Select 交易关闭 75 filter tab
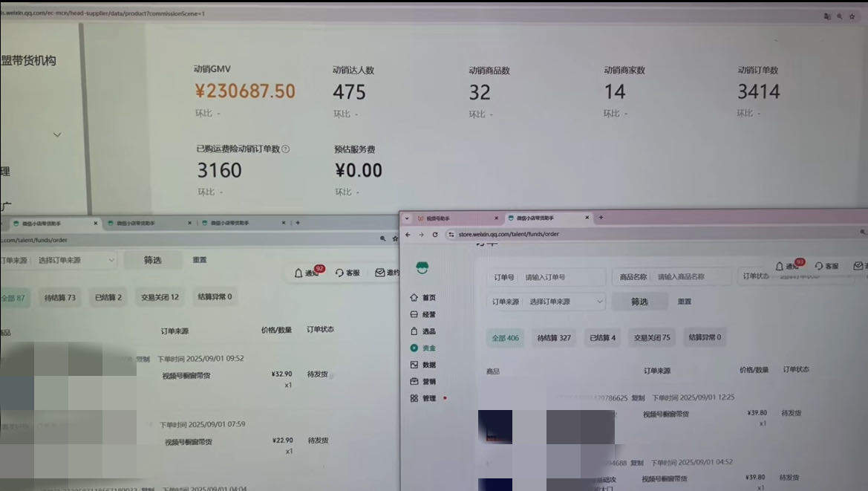 click(x=651, y=337)
